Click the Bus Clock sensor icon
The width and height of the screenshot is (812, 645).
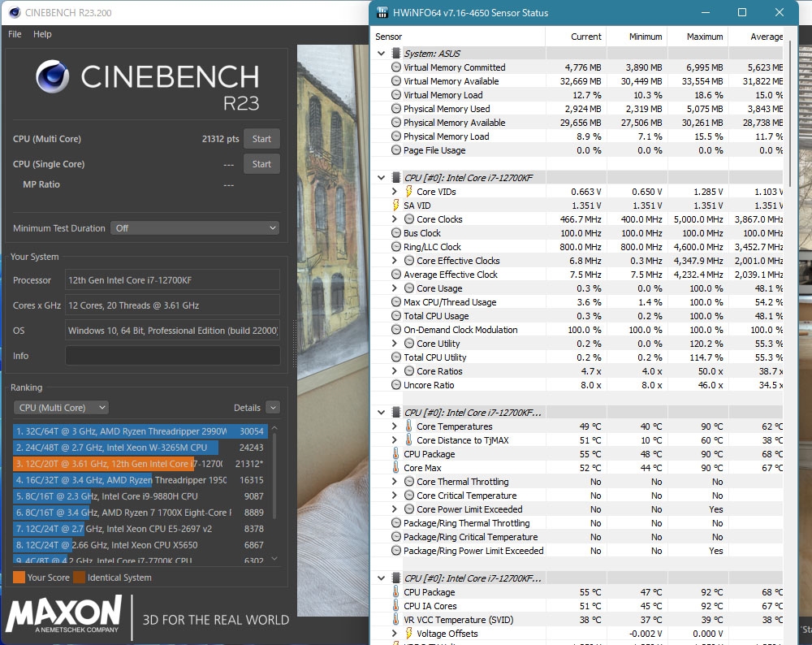[x=396, y=233]
